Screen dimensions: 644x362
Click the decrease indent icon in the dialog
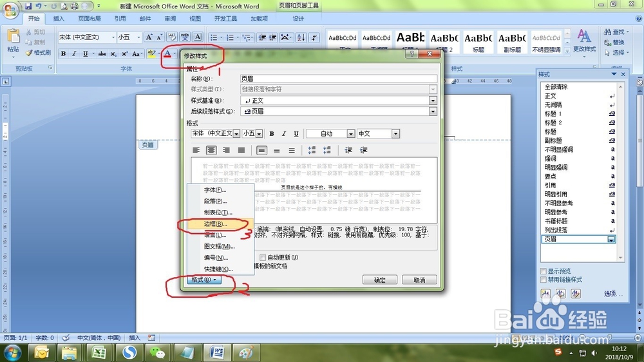pos(348,150)
